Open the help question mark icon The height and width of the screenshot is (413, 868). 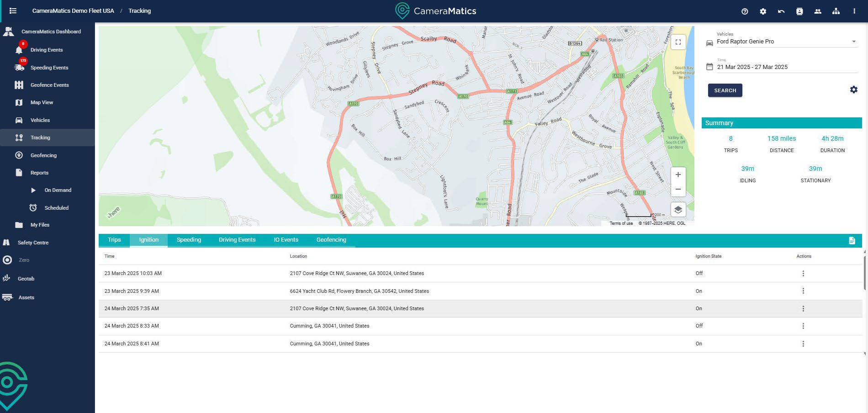tap(745, 11)
